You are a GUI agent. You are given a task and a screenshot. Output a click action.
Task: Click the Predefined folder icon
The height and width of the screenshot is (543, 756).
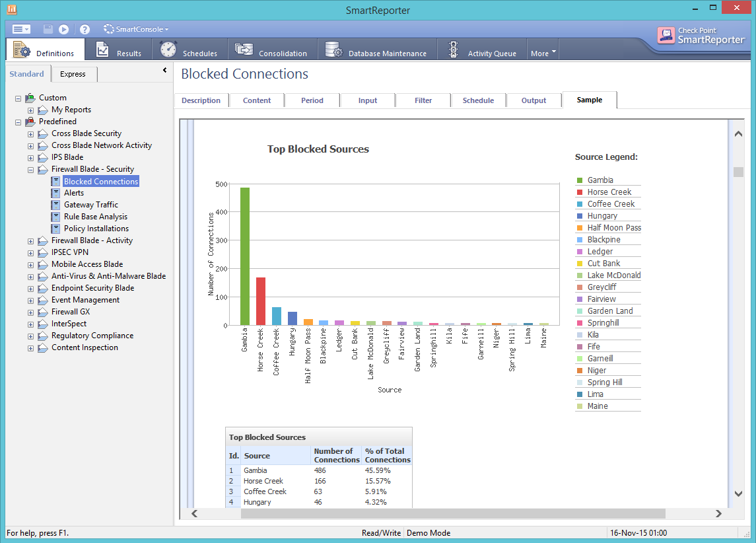pyautogui.click(x=30, y=122)
